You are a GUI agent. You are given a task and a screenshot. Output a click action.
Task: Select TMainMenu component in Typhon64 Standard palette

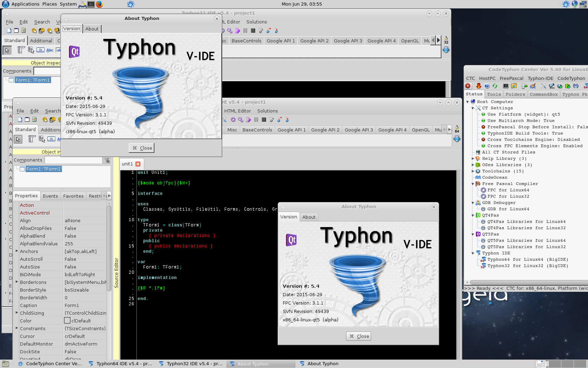(x=32, y=139)
